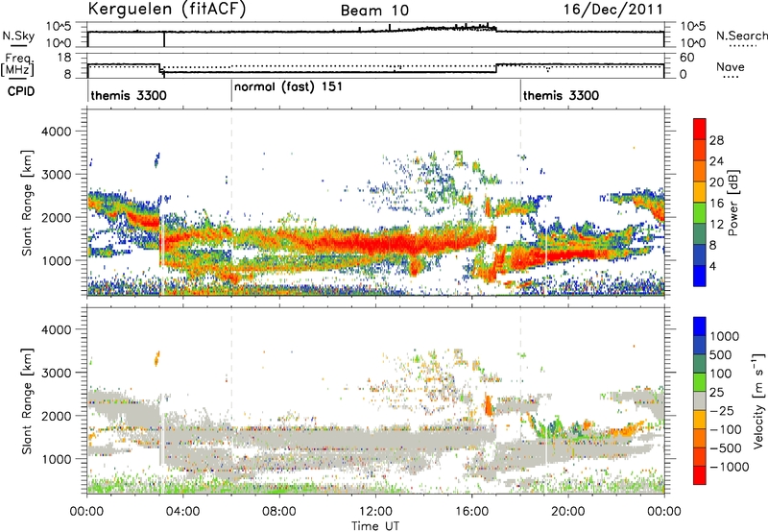768x532 pixels.
Task: Click the 'Time UT' axis title
Action: coord(375,526)
